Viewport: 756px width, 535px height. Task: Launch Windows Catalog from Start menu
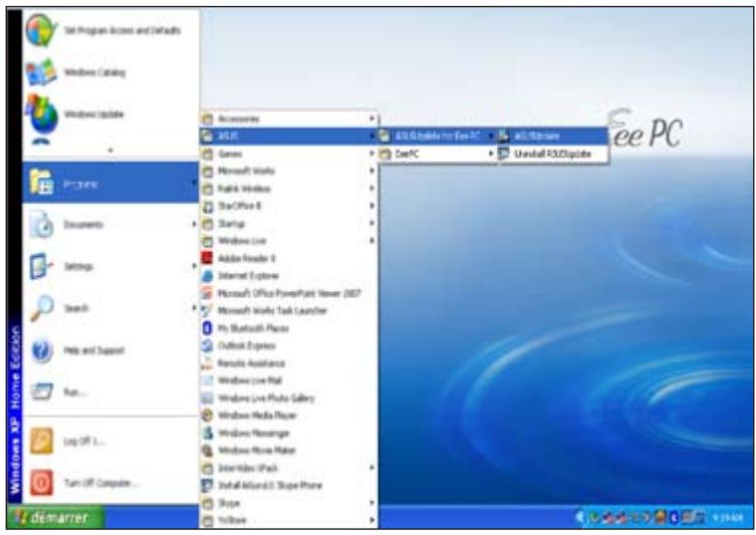[x=111, y=73]
